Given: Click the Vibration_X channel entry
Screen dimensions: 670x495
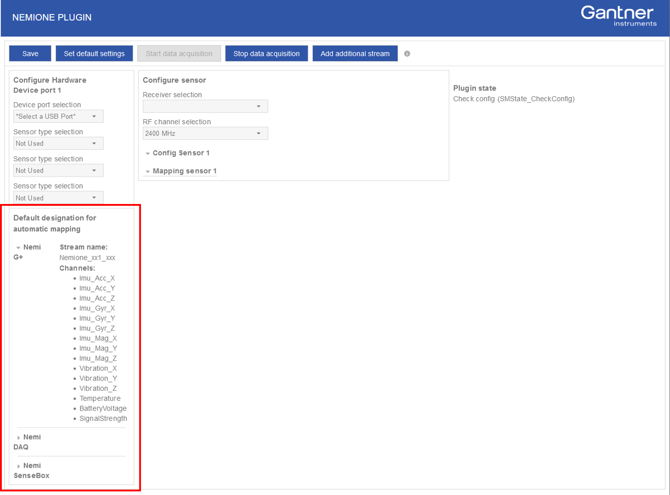Looking at the screenshot, I should 98,368.
